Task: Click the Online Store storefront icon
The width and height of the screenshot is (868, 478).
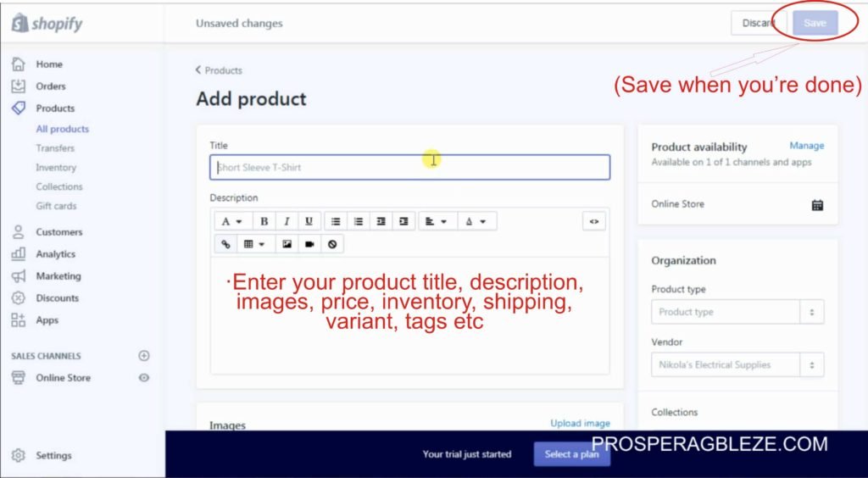Action: pos(19,378)
